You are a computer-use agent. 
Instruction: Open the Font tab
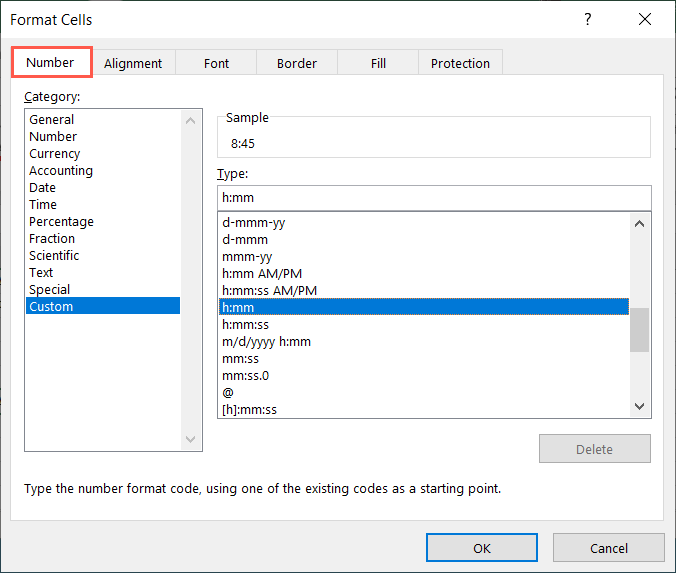click(x=216, y=63)
